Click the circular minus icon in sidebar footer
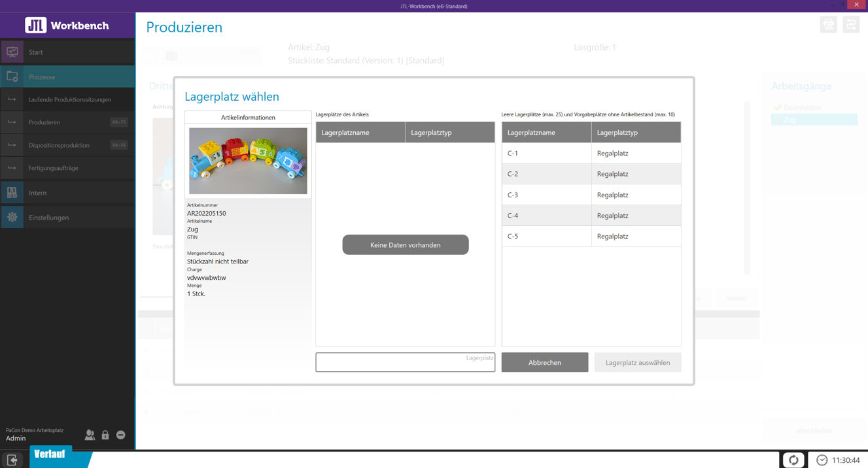 pyautogui.click(x=121, y=435)
